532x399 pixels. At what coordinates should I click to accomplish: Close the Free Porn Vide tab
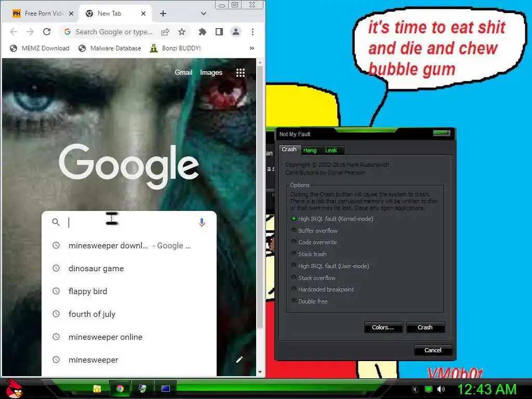pyautogui.click(x=71, y=14)
